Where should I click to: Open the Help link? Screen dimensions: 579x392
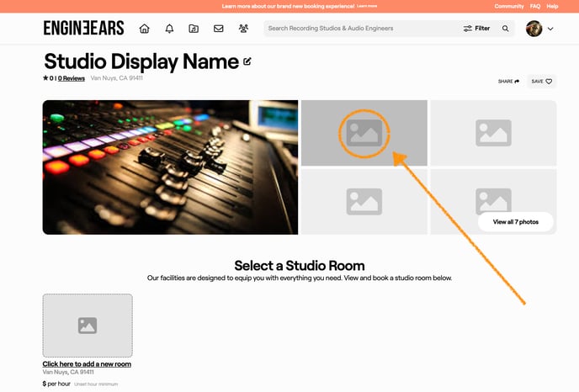(552, 6)
